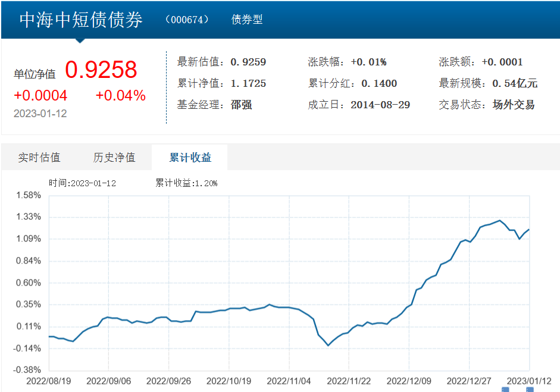Click the 1.58% y-axis label

[29, 195]
